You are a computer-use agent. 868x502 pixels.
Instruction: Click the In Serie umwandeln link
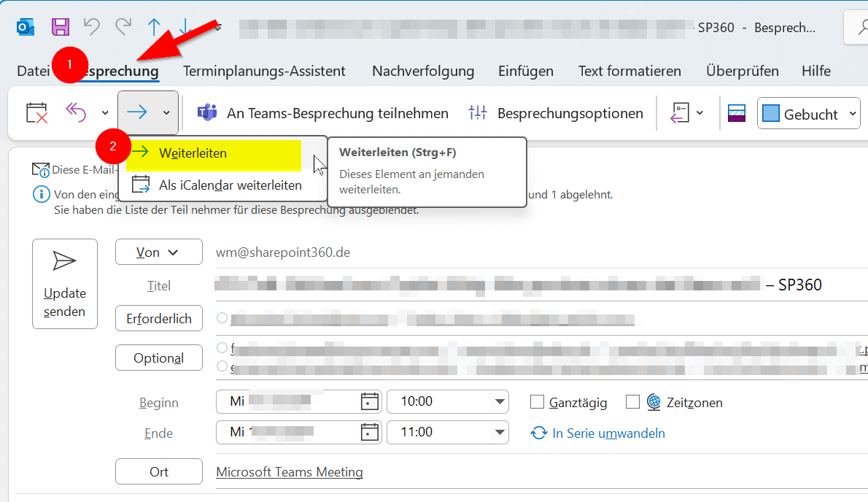pyautogui.click(x=608, y=433)
